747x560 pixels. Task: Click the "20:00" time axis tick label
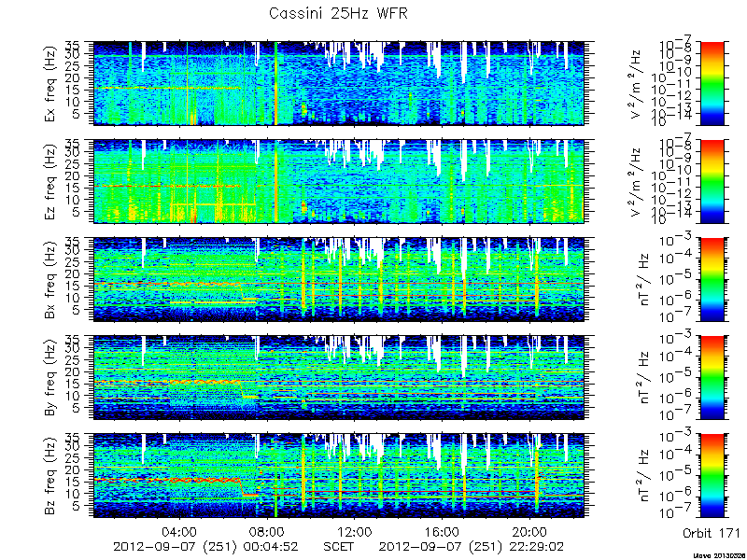point(529,531)
